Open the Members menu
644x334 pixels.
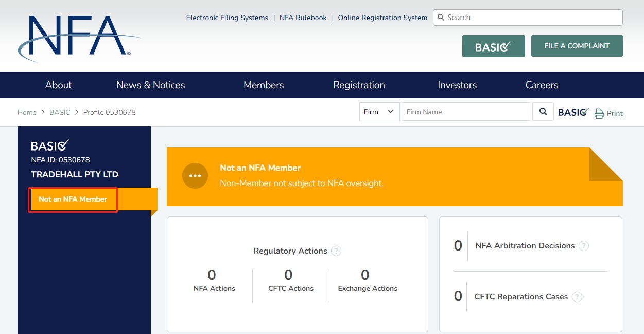pos(264,85)
